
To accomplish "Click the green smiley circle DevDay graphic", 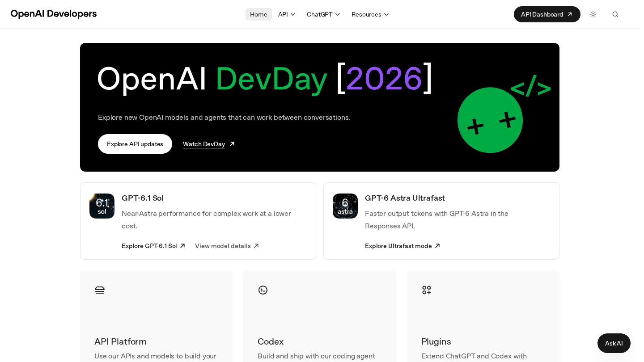I will (x=490, y=120).
